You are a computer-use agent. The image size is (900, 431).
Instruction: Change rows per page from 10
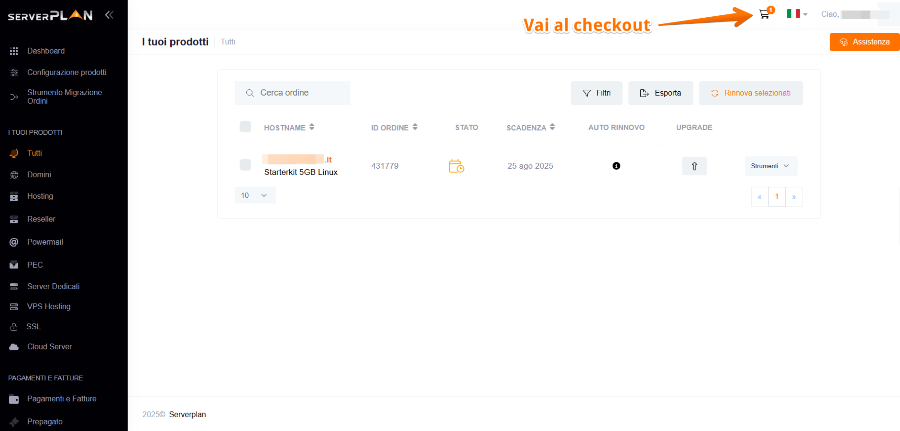point(255,196)
